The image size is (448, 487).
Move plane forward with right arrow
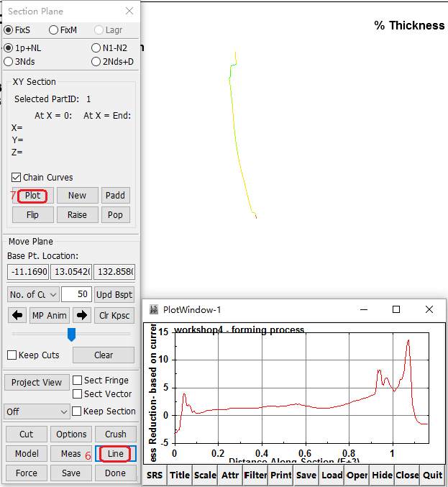click(82, 316)
